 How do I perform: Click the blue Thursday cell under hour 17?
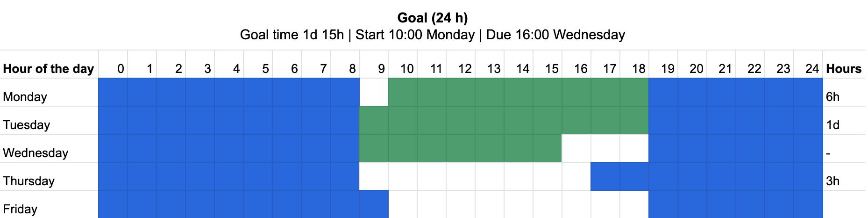(605, 176)
